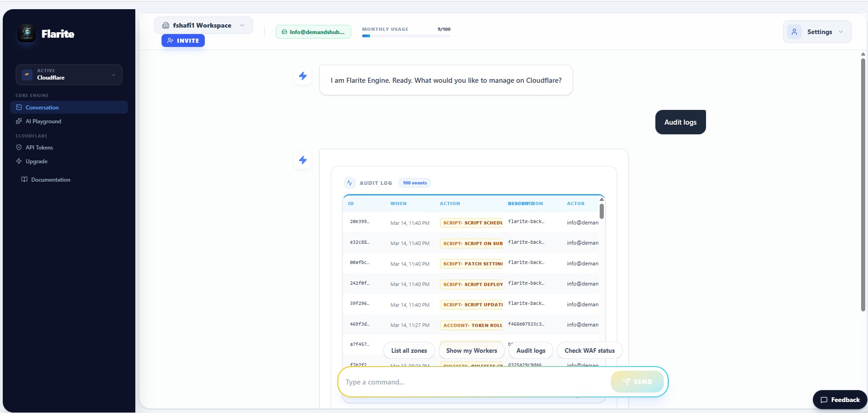Open the Active Cloudflare provider selector
This screenshot has height=413, width=868.
tap(69, 75)
